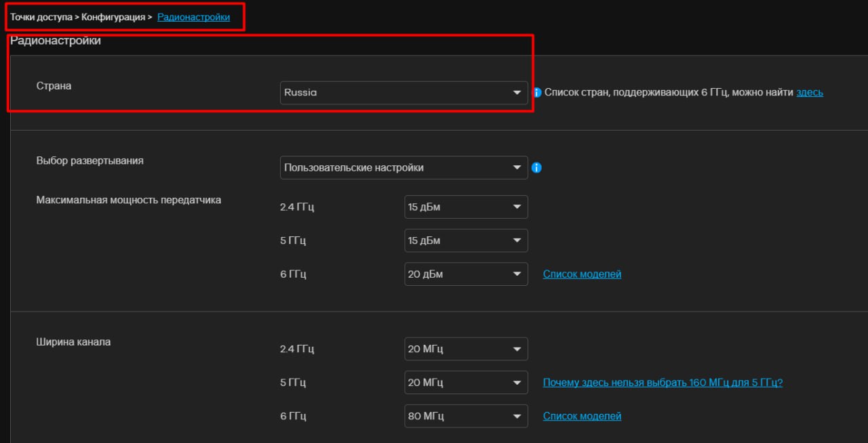Image resolution: width=868 pixels, height=443 pixels.
Task: Click the Радионастройки section heading
Action: [56, 41]
